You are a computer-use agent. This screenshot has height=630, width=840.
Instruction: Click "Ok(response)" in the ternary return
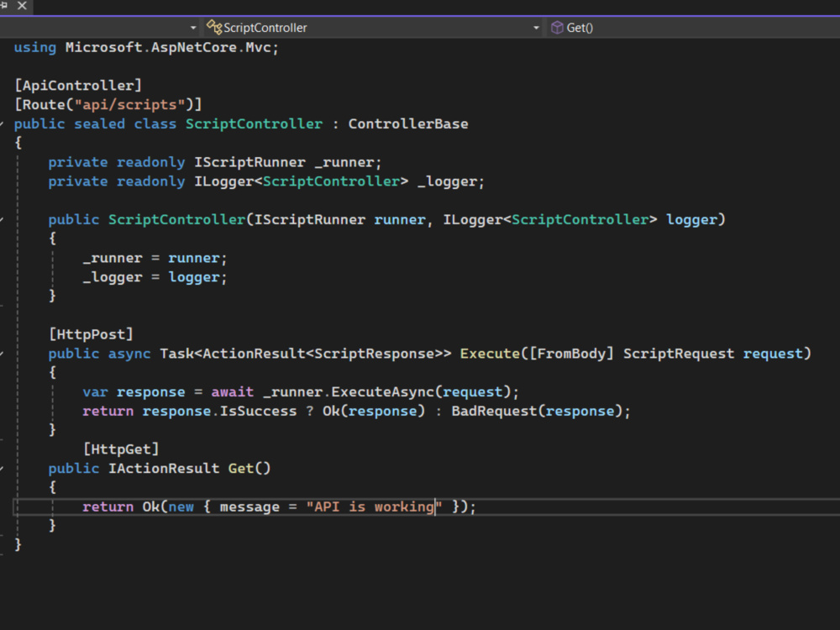tap(374, 412)
